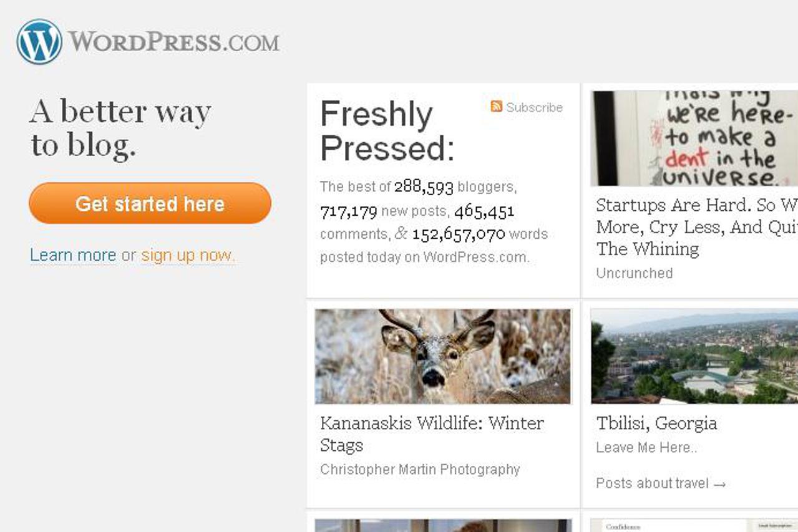Image resolution: width=798 pixels, height=532 pixels.
Task: Open the WordPress.com wordmark text
Action: [x=174, y=42]
